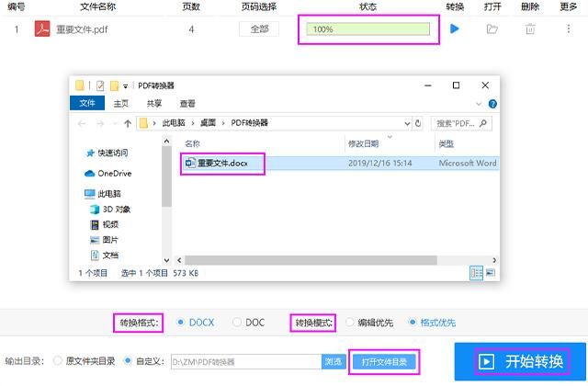
Task: Open the more options dots for row 1
Action: pos(569,28)
